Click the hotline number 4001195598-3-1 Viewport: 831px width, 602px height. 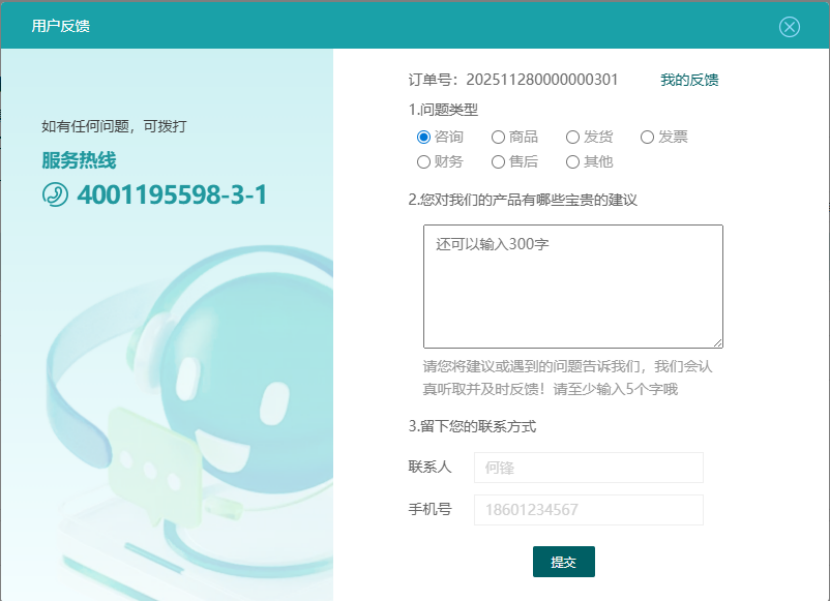coord(172,195)
